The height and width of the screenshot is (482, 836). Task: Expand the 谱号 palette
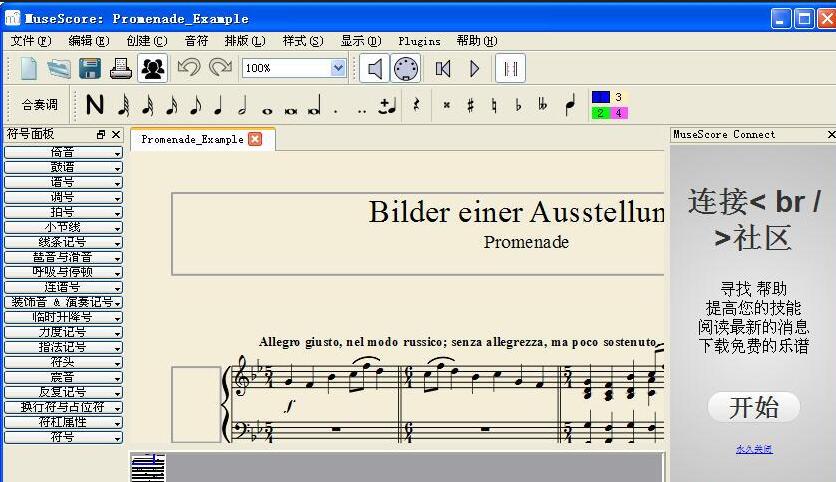(x=63, y=182)
